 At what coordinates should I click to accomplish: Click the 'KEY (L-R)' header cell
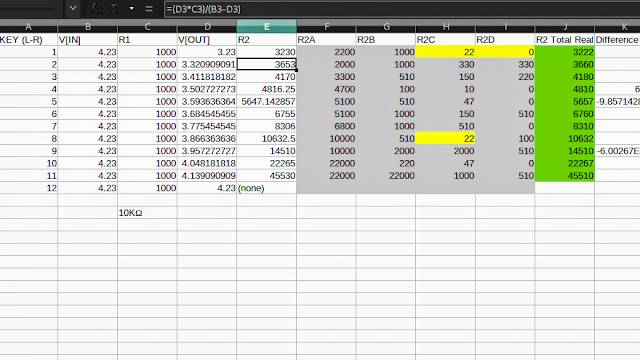(29, 40)
